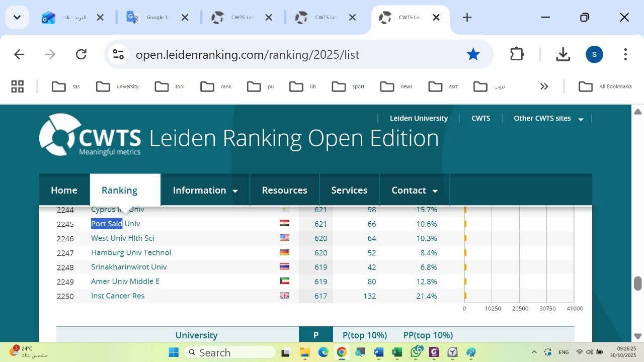Click the bookmark star icon
The height and width of the screenshot is (362, 644).
473,54
